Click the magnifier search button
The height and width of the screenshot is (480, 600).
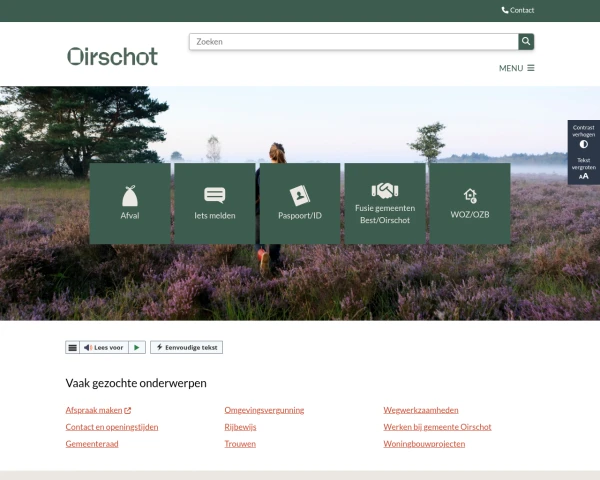pos(526,41)
